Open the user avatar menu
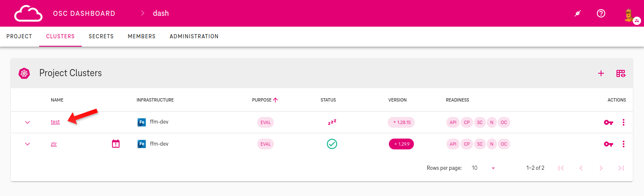Image resolution: width=644 pixels, height=196 pixels. pyautogui.click(x=629, y=14)
